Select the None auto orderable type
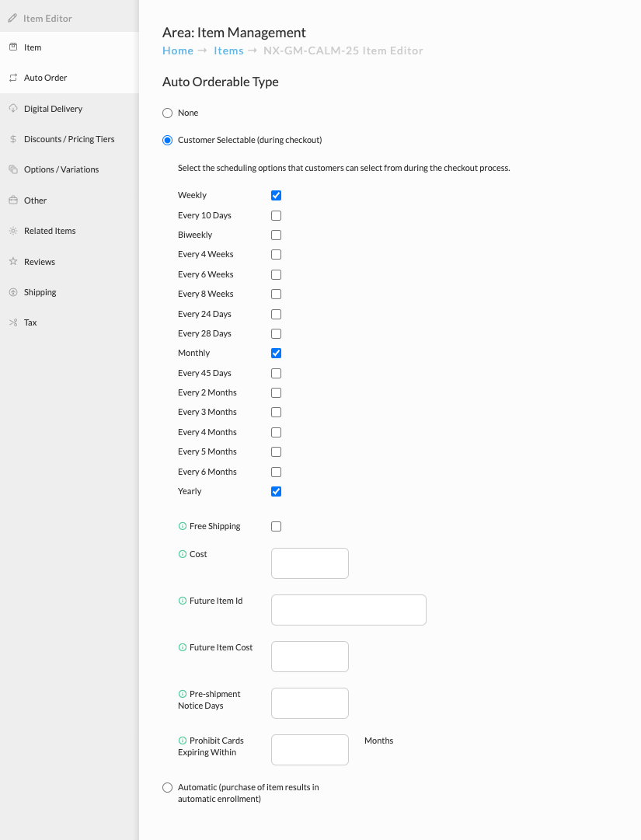641x840 pixels. tap(168, 113)
